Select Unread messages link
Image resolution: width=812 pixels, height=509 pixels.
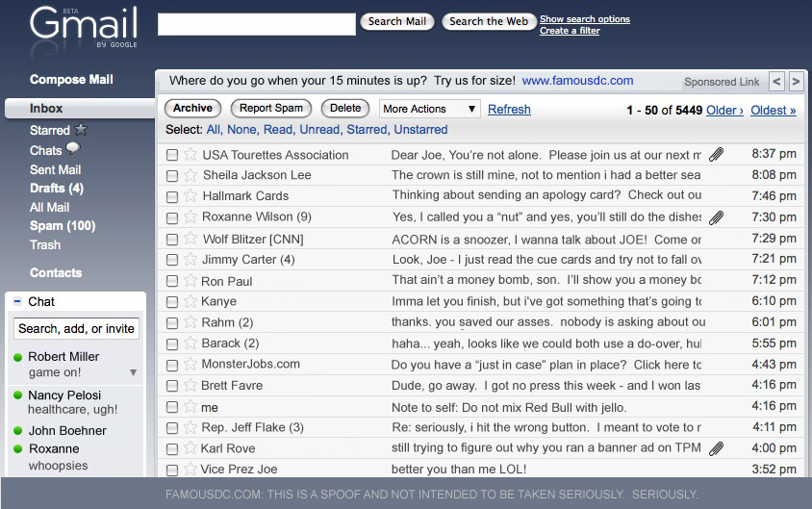click(319, 130)
